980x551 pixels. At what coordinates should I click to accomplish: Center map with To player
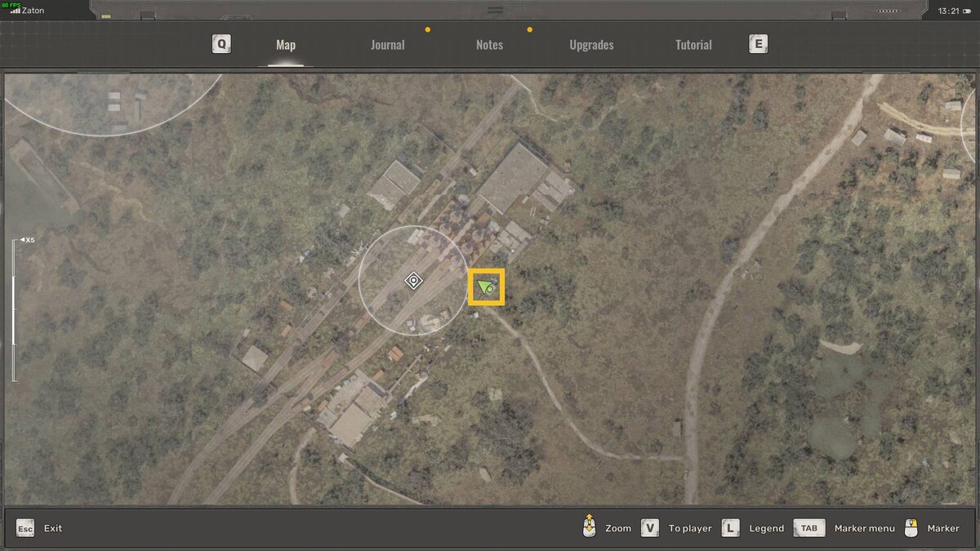tap(690, 528)
